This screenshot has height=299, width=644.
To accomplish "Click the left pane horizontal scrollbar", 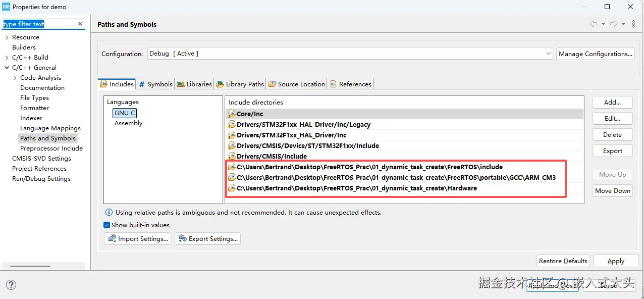I will click(x=30, y=266).
